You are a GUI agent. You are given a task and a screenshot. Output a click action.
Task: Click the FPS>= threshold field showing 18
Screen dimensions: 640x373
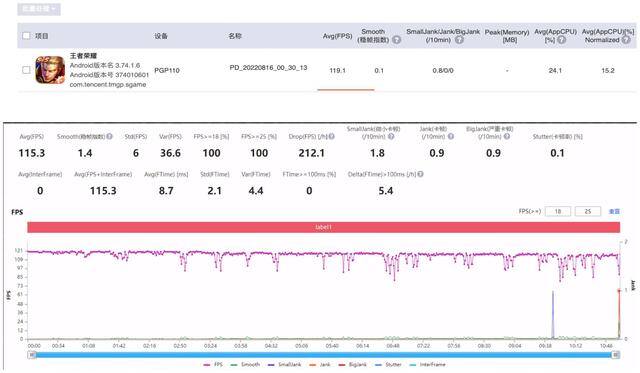pos(558,211)
